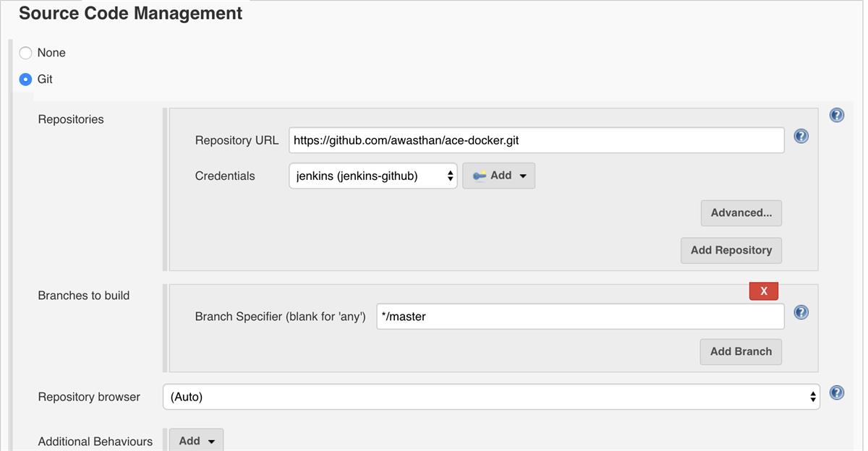The image size is (868, 451).
Task: Click the Source Code Management heading
Action: click(x=129, y=13)
